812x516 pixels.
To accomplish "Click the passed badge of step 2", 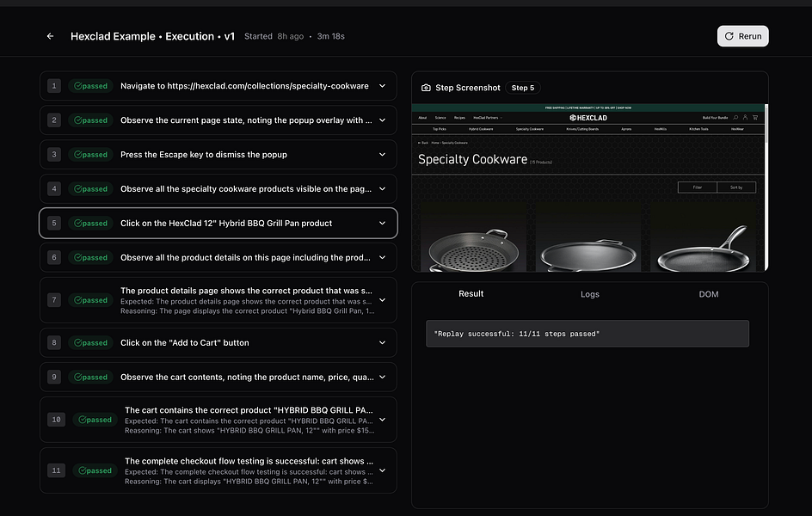I will [90, 120].
